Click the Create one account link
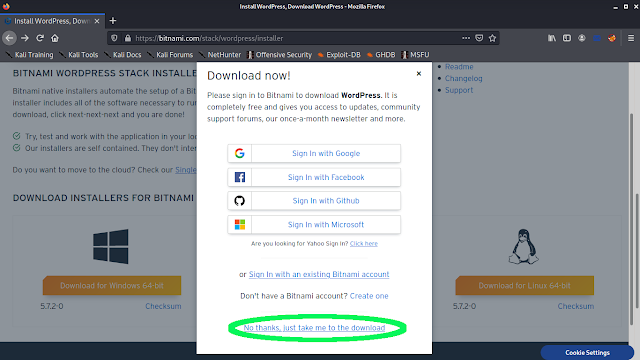640x360 pixels. [369, 296]
